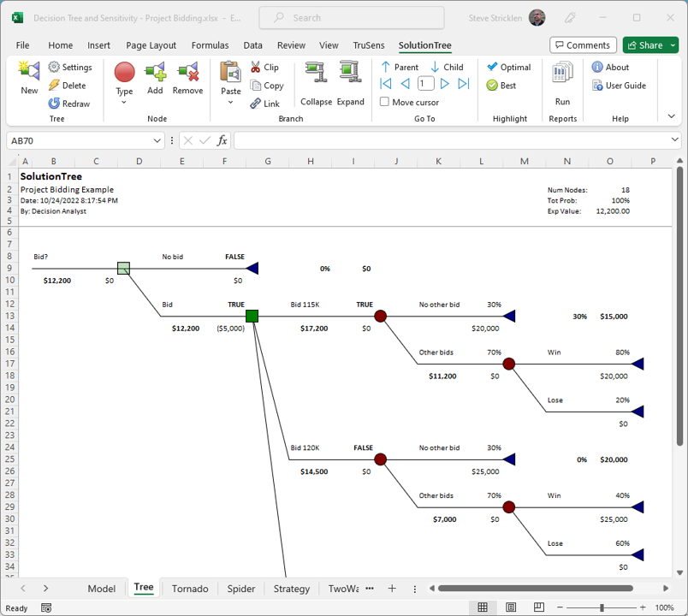Toggle Optimal path highlighting
Viewport: 688px width, 616px height.
click(x=509, y=67)
